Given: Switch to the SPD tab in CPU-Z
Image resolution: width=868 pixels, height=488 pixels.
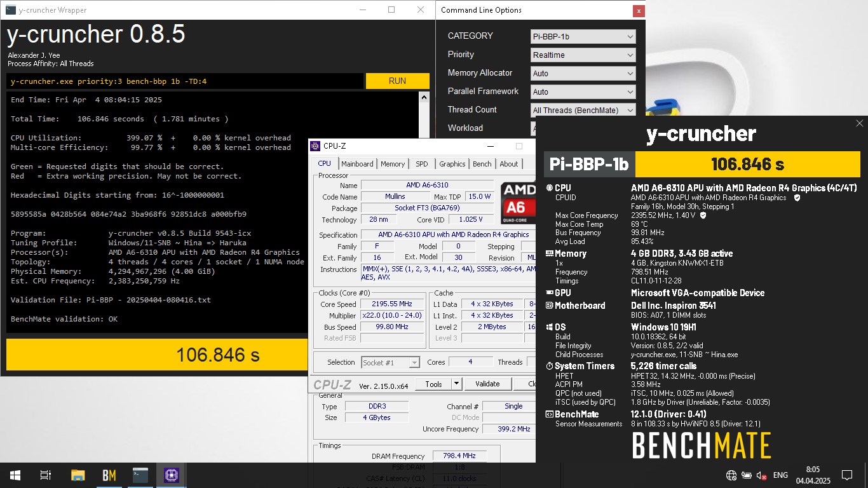Looking at the screenshot, I should click(422, 164).
